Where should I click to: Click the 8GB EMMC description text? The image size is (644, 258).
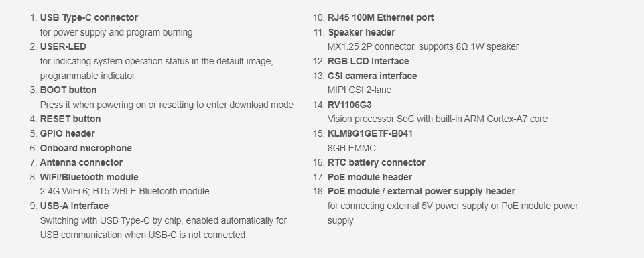point(352,148)
